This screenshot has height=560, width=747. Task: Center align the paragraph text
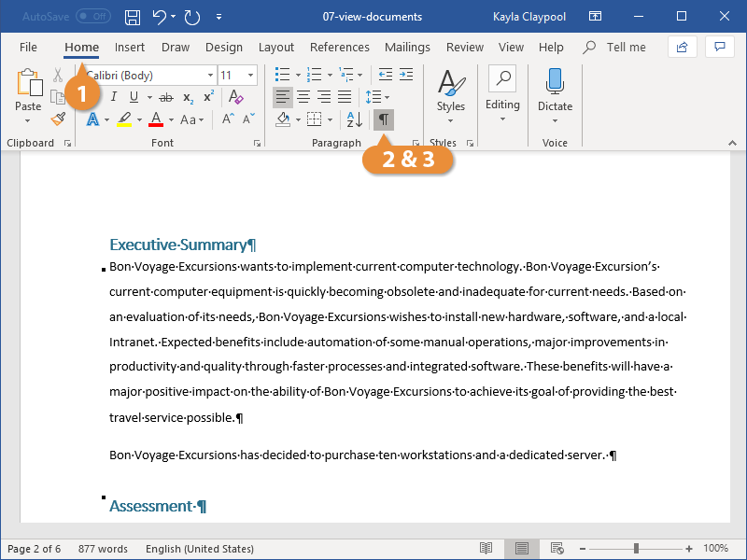pos(303,97)
